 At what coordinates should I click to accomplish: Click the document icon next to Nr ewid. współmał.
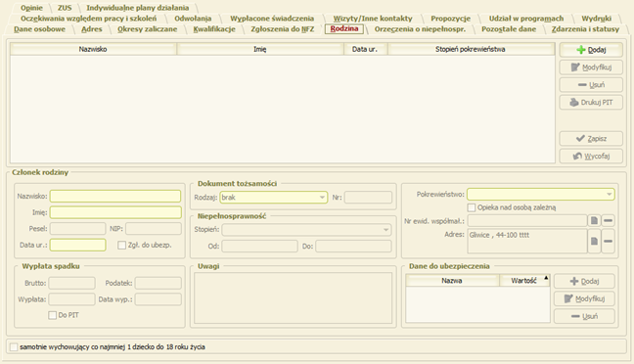(x=594, y=220)
